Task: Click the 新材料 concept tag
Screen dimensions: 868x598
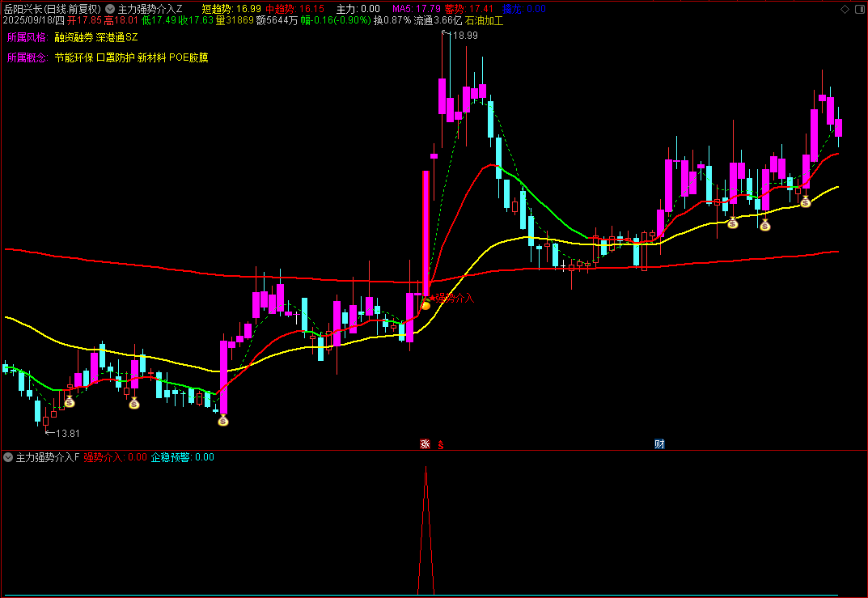Action: (x=152, y=57)
